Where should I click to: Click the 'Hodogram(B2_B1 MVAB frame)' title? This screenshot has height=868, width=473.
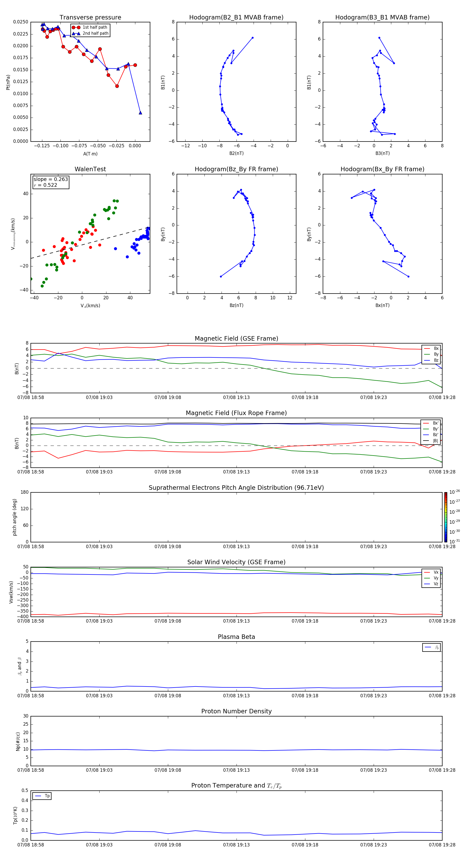click(x=236, y=18)
